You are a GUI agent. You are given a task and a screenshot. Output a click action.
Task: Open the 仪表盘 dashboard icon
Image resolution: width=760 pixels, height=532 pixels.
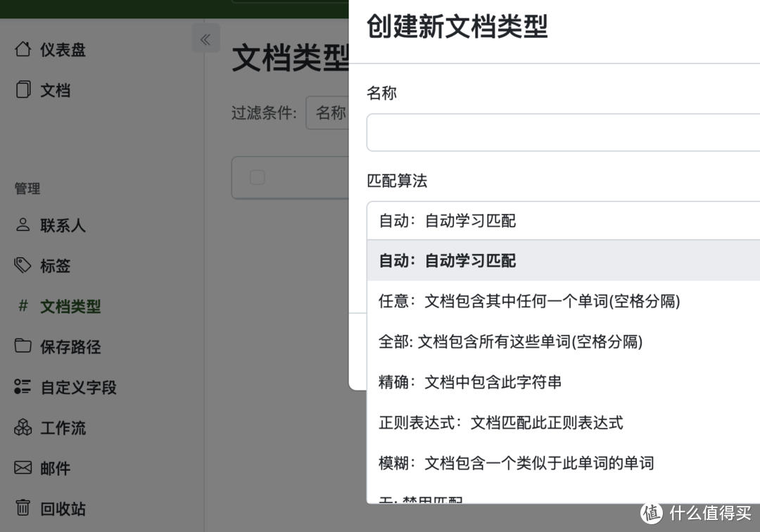tap(23, 49)
